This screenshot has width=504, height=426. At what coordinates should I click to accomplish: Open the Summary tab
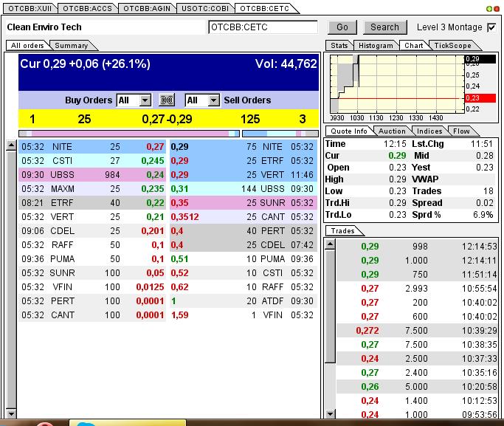tap(71, 46)
